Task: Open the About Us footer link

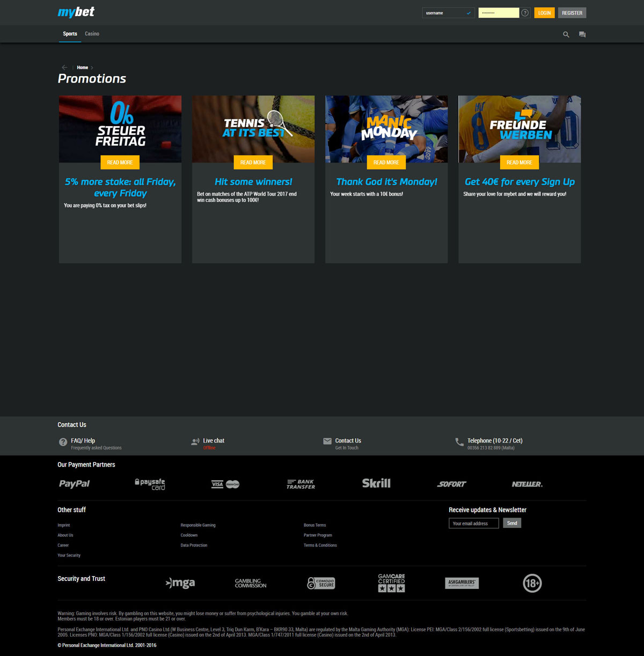Action: pos(65,535)
